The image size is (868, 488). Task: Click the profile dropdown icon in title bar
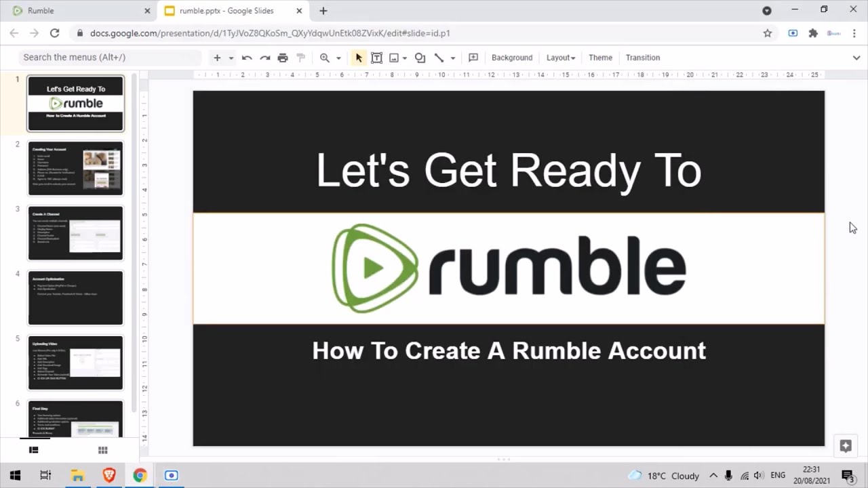pos(767,11)
